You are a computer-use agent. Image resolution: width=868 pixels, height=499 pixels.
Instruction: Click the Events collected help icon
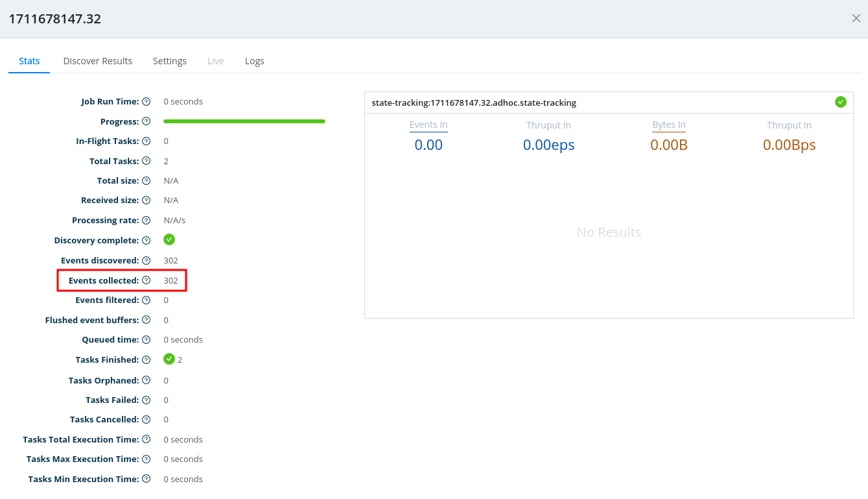coord(147,280)
